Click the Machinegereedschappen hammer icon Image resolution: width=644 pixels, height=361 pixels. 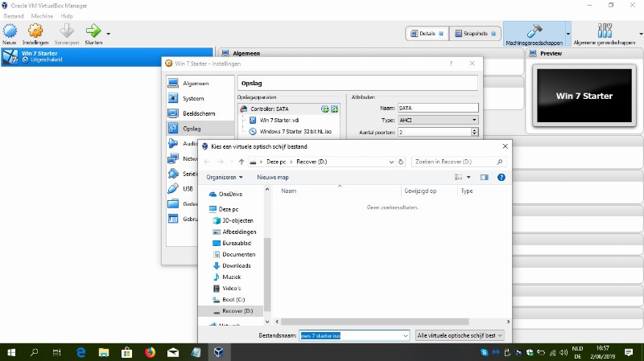[534, 31]
